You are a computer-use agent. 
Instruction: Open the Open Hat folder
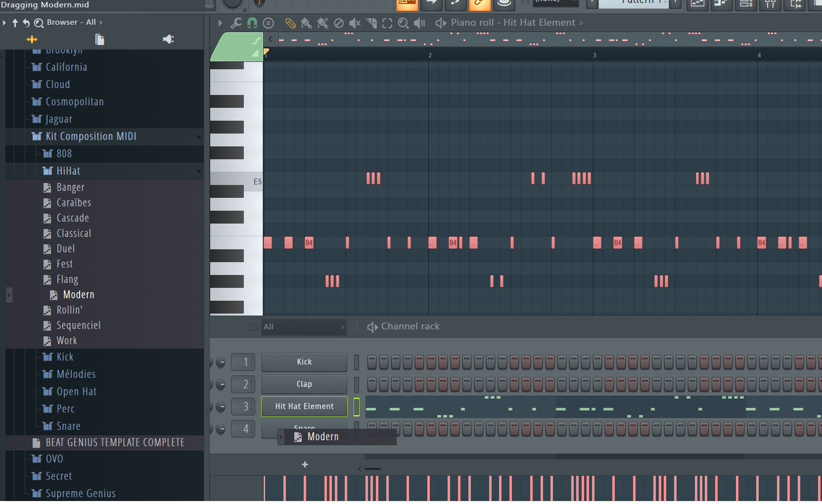click(77, 392)
